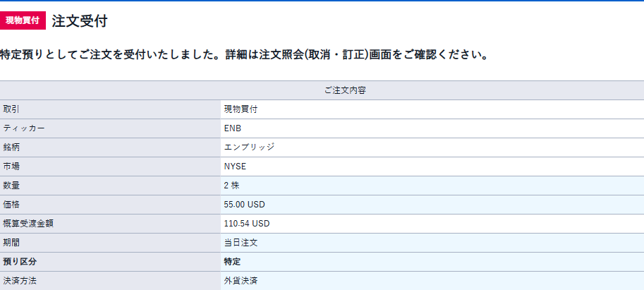Image resolution: width=644 pixels, height=290 pixels.
Task: Click the エンブリッジ stock name
Action: pyautogui.click(x=249, y=147)
